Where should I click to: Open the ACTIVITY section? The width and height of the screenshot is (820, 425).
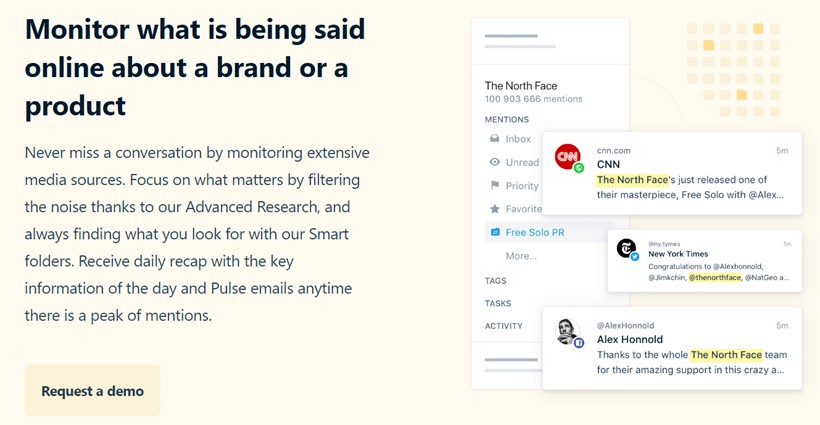[x=504, y=326]
